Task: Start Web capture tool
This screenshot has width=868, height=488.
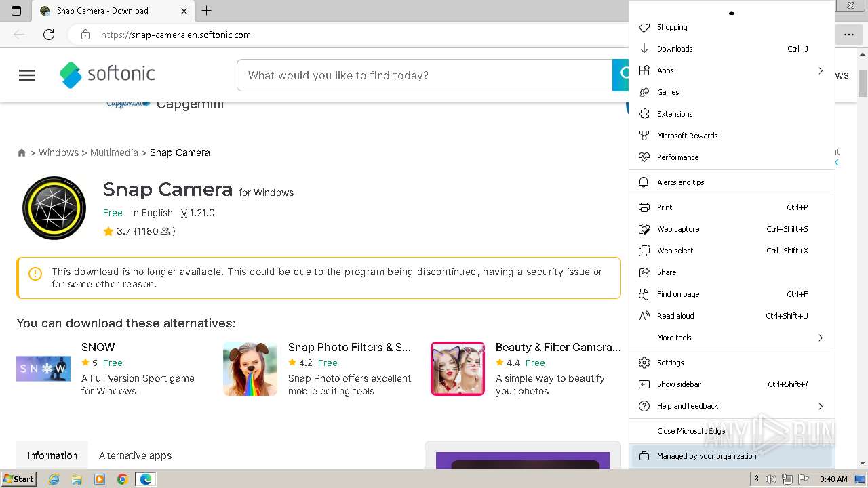Action: (x=732, y=229)
